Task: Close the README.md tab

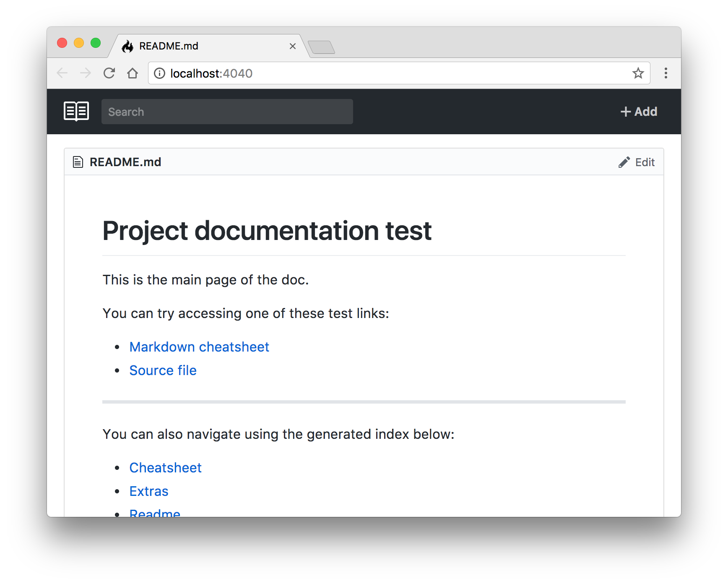Action: click(292, 46)
